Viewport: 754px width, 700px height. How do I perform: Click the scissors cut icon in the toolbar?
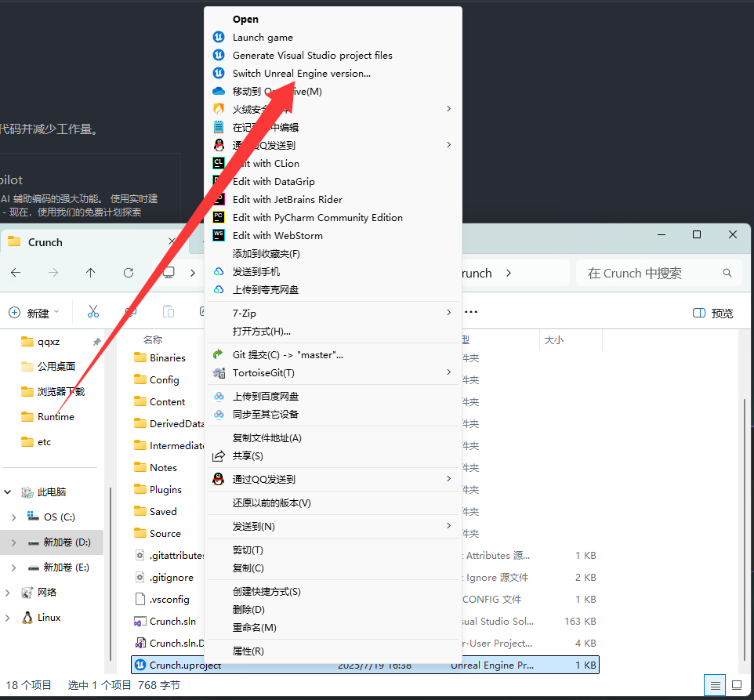pos(92,312)
